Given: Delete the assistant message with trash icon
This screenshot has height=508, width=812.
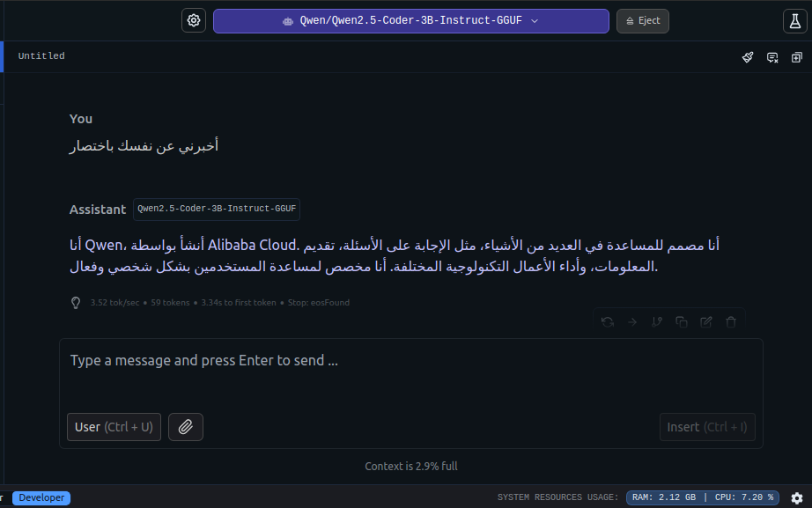Looking at the screenshot, I should [731, 322].
